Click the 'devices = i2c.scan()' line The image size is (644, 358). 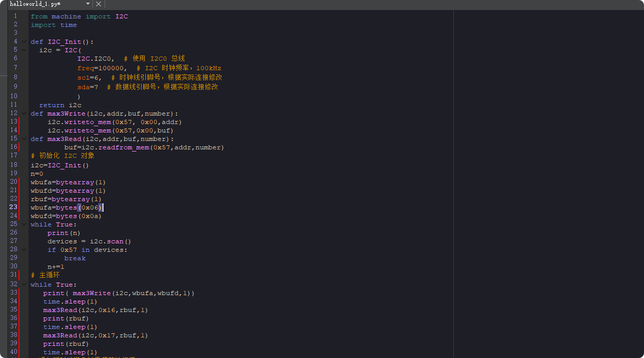click(x=89, y=241)
